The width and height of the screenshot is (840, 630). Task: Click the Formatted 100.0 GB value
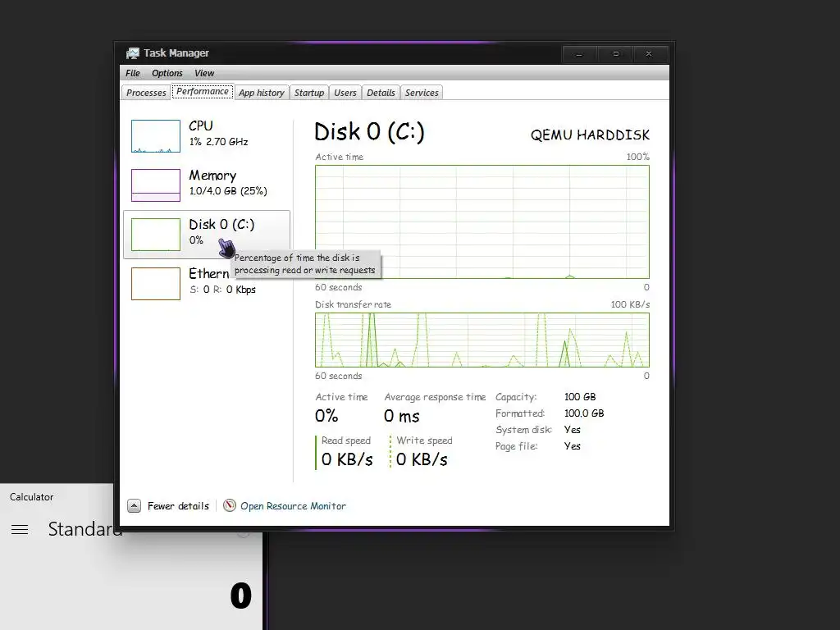point(584,413)
